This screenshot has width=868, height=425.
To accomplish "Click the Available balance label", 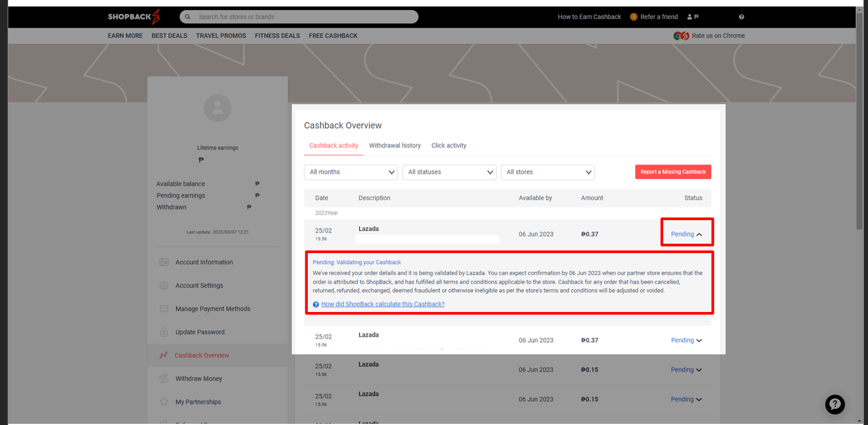I will pos(181,184).
